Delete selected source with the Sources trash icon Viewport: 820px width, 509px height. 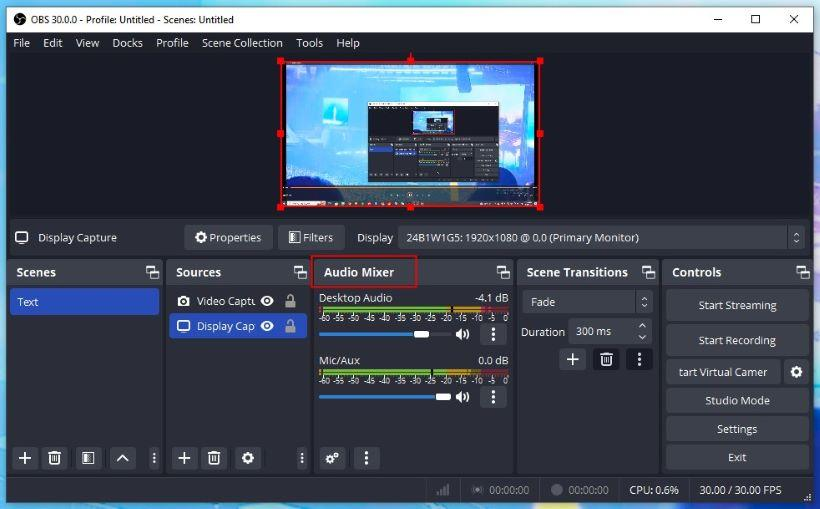(x=214, y=458)
